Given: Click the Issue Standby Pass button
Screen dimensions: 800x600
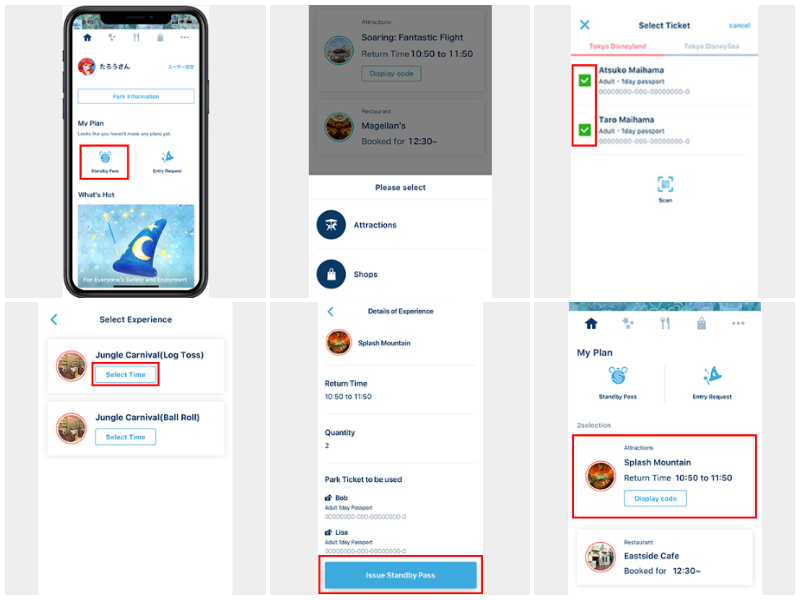Looking at the screenshot, I should coord(401,575).
